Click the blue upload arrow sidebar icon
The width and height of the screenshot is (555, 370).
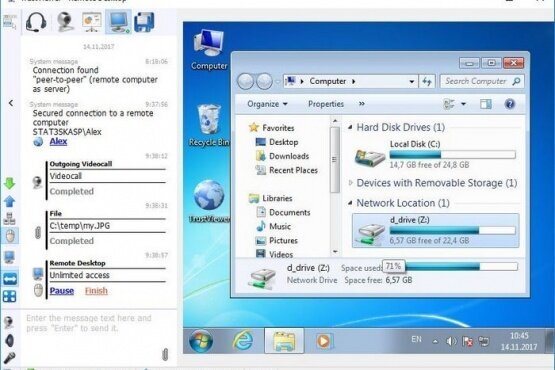(10, 201)
